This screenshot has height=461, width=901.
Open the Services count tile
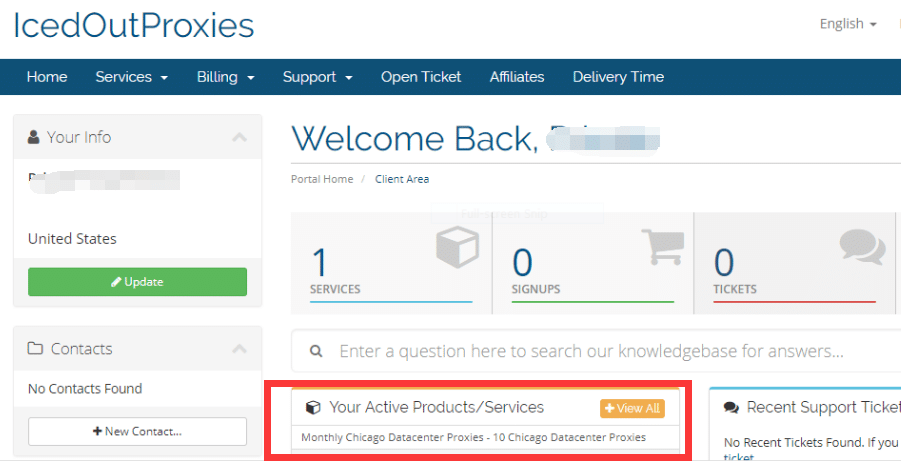pyautogui.click(x=391, y=263)
